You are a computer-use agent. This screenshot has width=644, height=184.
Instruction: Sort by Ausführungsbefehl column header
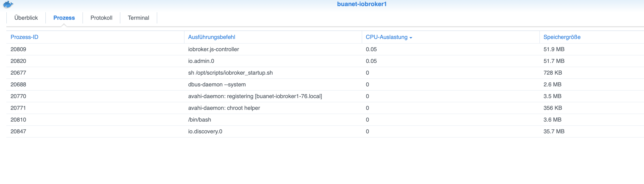(212, 37)
